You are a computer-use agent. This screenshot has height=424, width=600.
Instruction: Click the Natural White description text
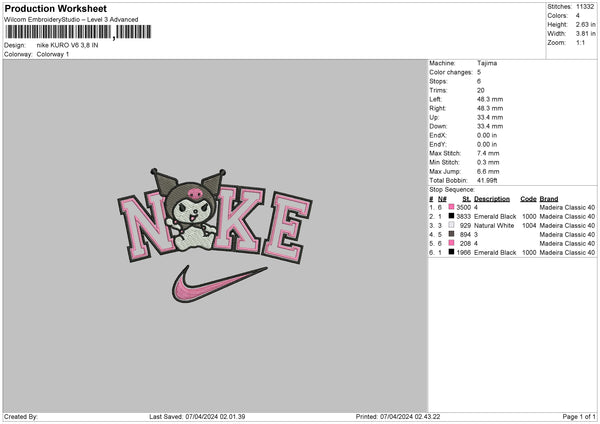click(494, 225)
